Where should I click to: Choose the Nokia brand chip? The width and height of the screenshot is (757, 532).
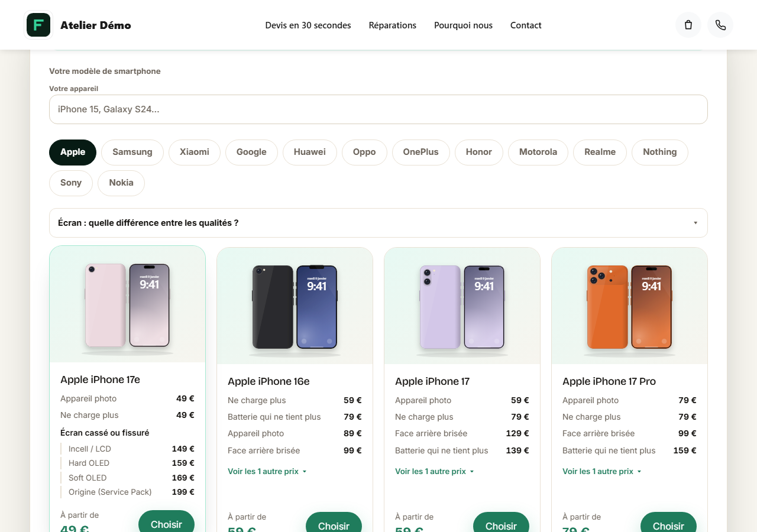pos(121,183)
